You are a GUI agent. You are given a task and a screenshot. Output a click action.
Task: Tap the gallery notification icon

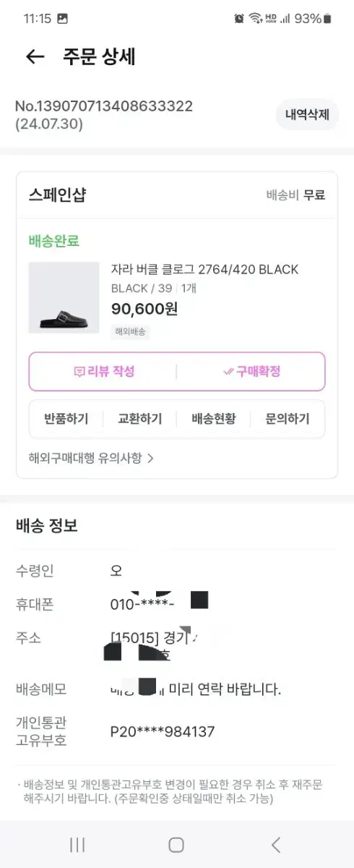tap(63, 18)
